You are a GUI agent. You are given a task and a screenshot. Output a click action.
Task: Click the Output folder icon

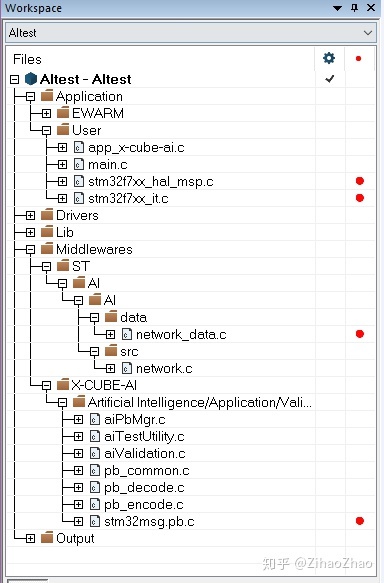47,538
